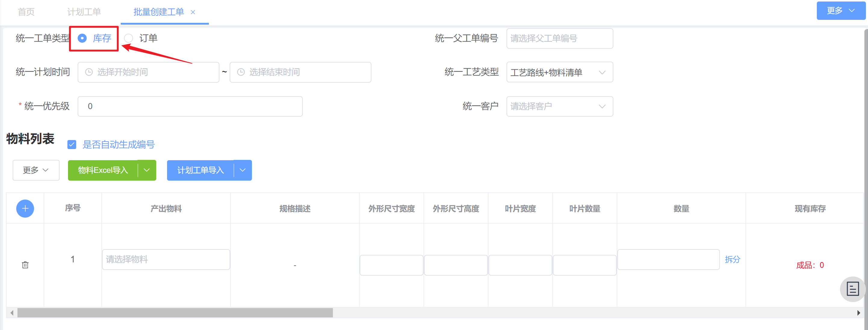Click the 拆分 link in row 1
The image size is (868, 330).
point(733,259)
